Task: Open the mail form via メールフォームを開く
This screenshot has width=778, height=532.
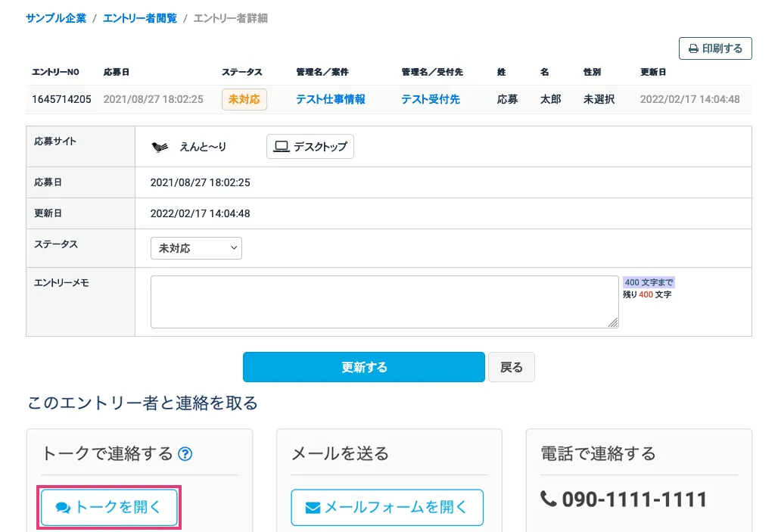Action: coord(387,507)
